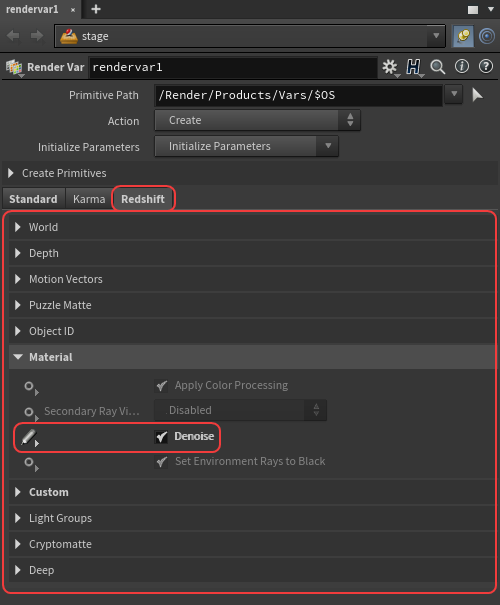Toggle the pin pane icon

click(463, 36)
